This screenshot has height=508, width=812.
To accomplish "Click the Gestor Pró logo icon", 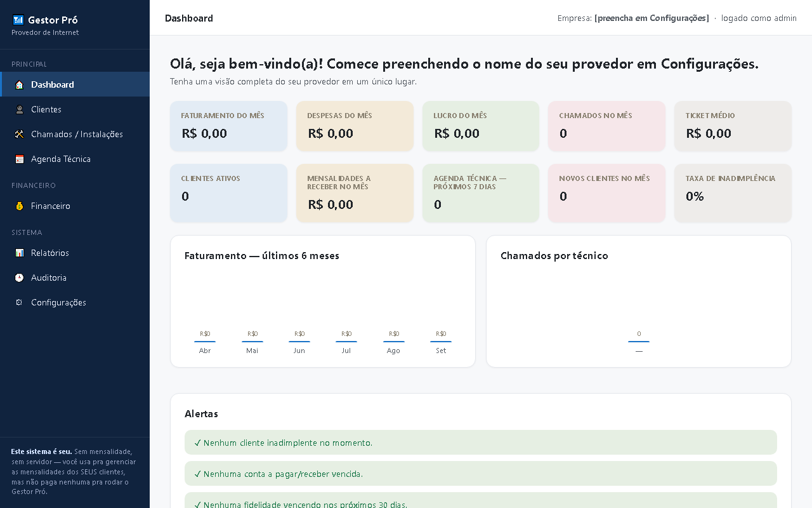I will tap(18, 20).
